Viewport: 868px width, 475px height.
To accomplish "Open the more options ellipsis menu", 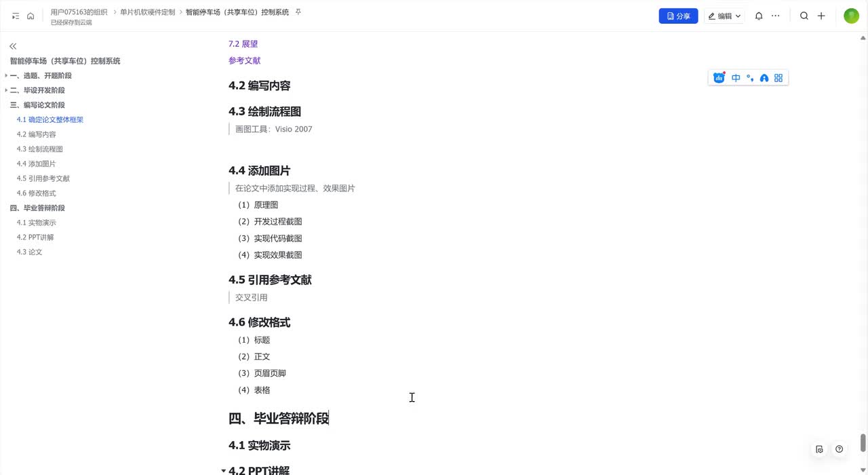I will (x=776, y=16).
